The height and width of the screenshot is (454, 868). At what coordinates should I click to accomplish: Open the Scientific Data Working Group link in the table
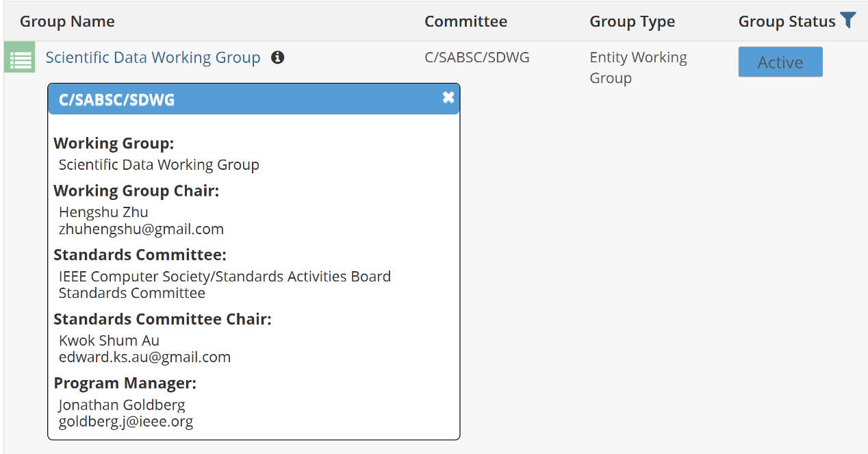(x=153, y=58)
